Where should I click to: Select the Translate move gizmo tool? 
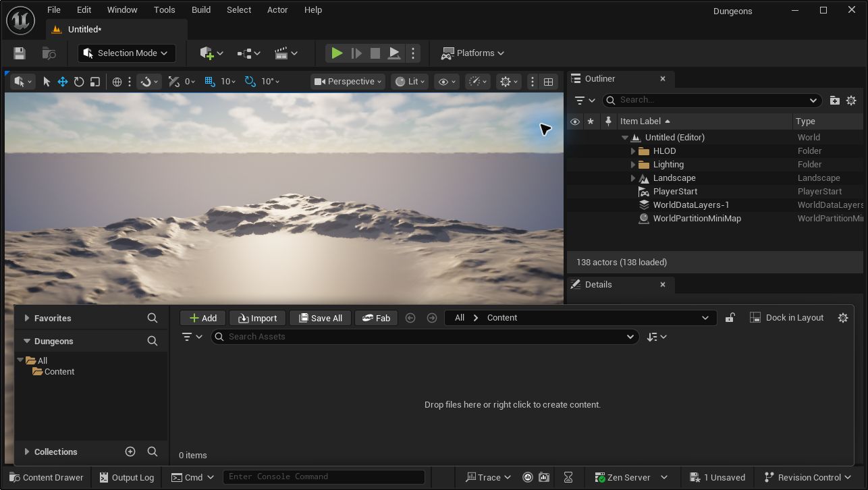63,82
